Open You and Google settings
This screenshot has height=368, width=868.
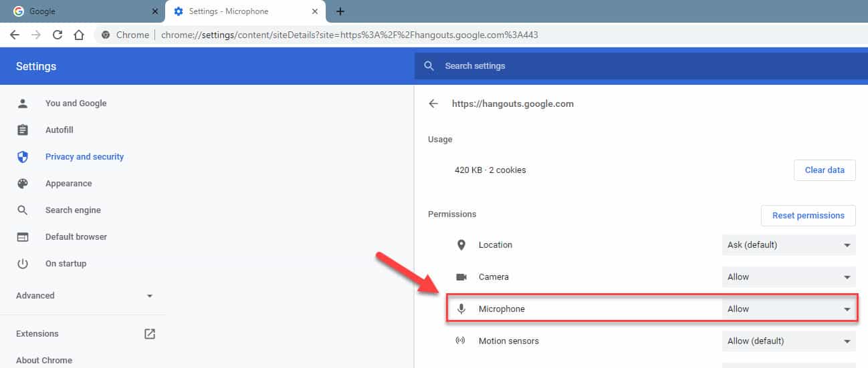(x=76, y=104)
